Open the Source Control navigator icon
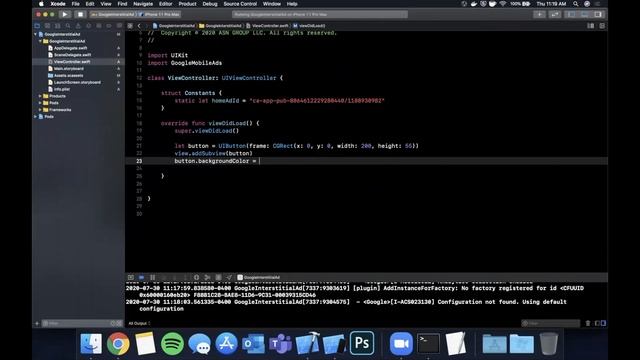Image resolution: width=640 pixels, height=360 pixels. pos(47,26)
